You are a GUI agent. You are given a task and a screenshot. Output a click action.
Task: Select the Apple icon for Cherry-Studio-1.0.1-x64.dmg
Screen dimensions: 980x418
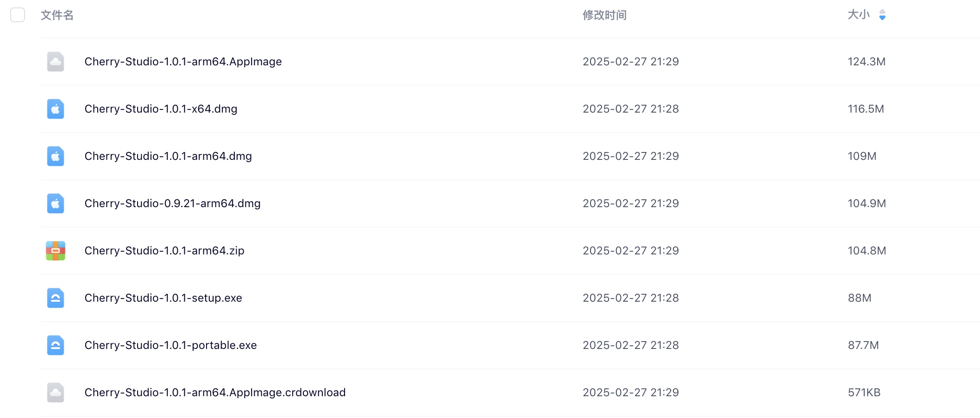(x=55, y=108)
